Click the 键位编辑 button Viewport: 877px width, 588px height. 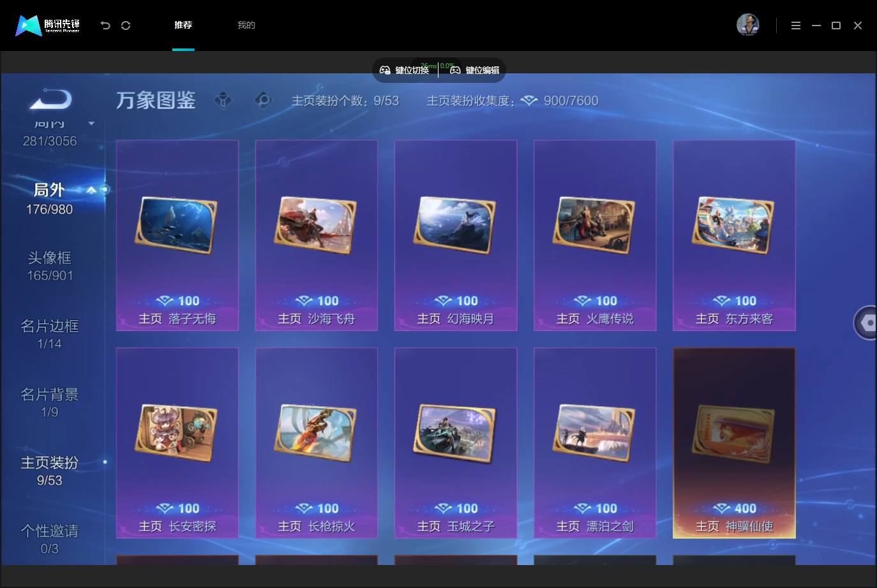[475, 70]
